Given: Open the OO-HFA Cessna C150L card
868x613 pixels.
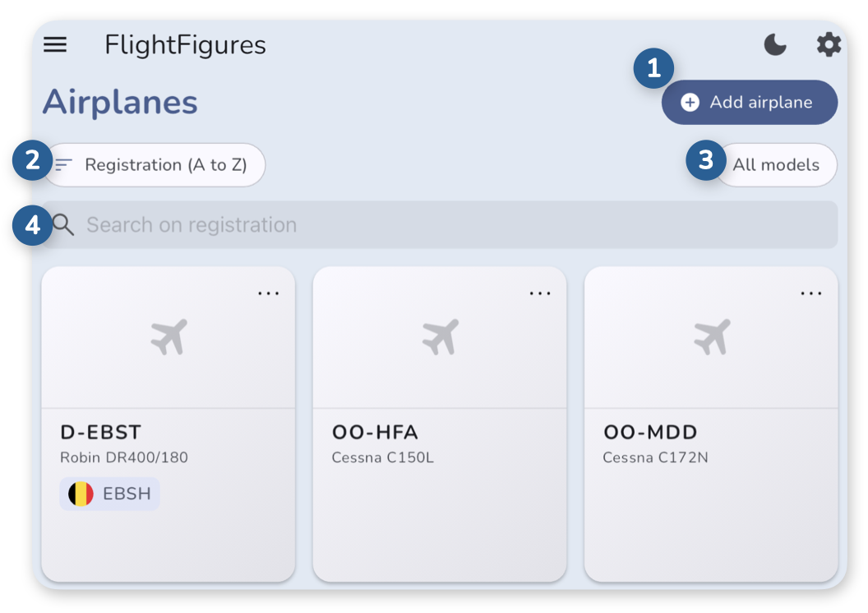Looking at the screenshot, I should (440, 424).
